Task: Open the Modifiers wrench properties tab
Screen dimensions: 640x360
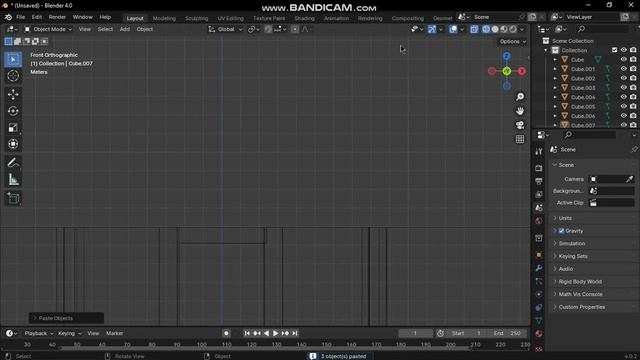Action: (x=539, y=268)
